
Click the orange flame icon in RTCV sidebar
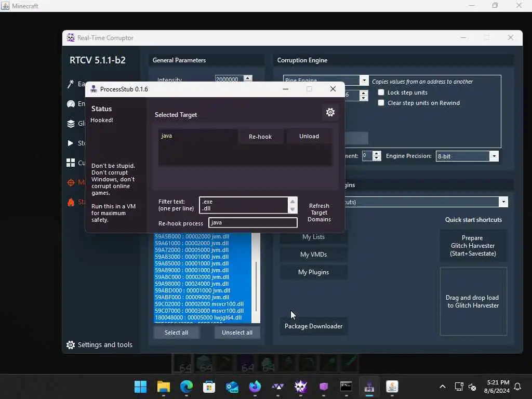71,202
